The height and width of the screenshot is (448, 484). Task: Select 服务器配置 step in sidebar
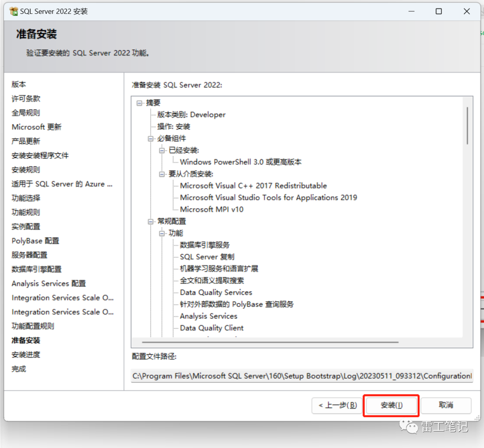coord(29,255)
